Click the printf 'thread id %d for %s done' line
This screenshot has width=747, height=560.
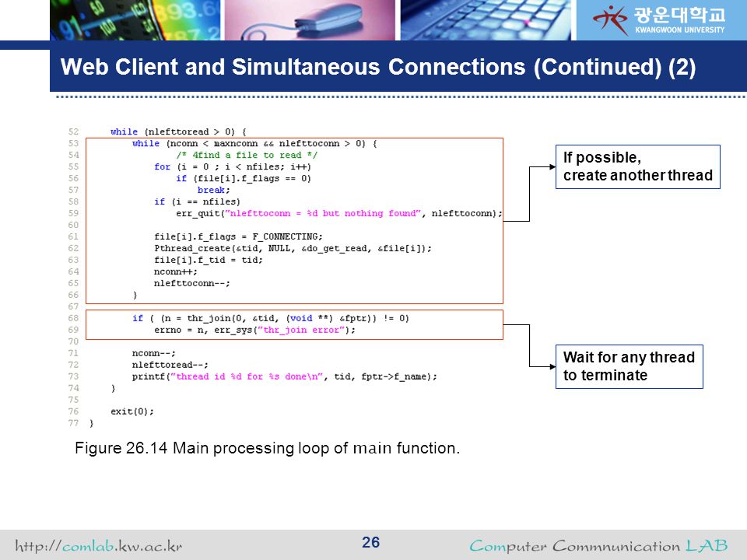(x=285, y=376)
